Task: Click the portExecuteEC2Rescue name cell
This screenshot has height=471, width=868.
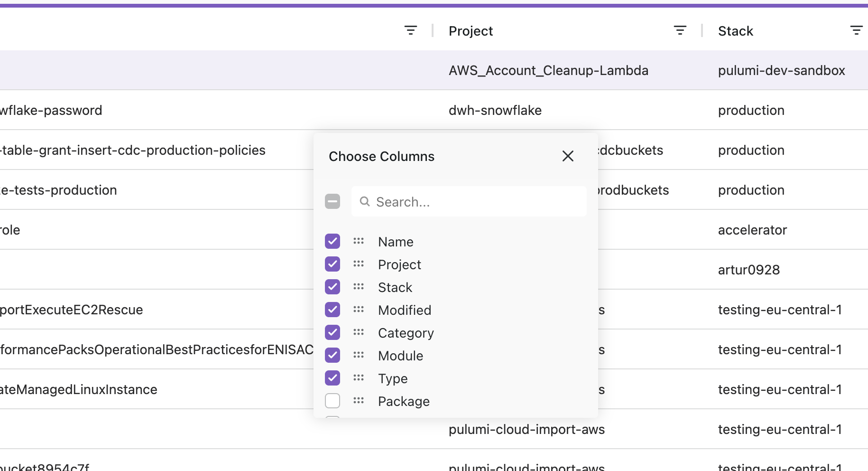Action: 72,310
